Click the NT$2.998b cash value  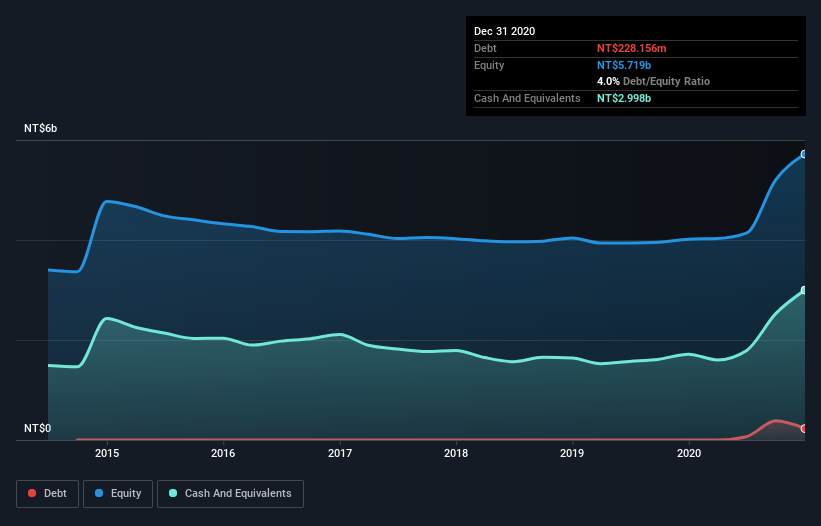click(x=624, y=98)
